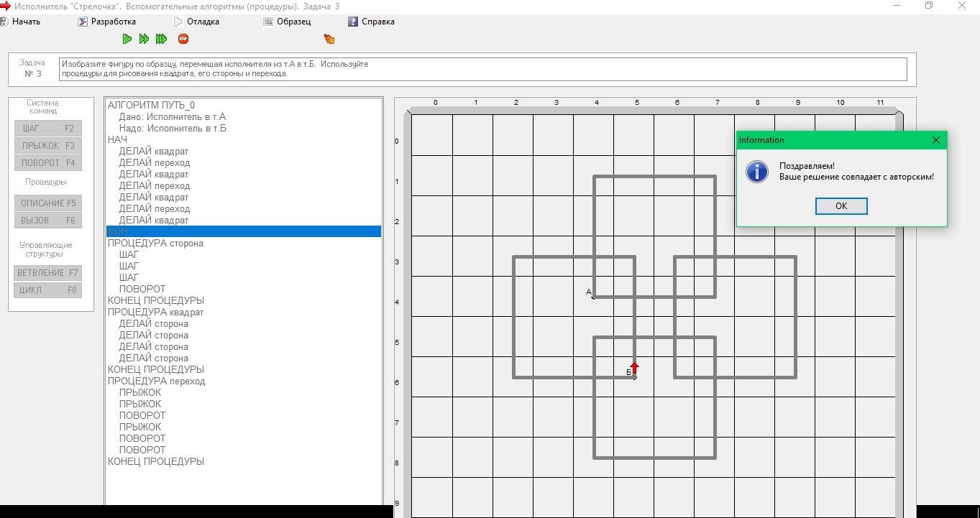Click the double-arrow fast run button

pyautogui.click(x=144, y=39)
